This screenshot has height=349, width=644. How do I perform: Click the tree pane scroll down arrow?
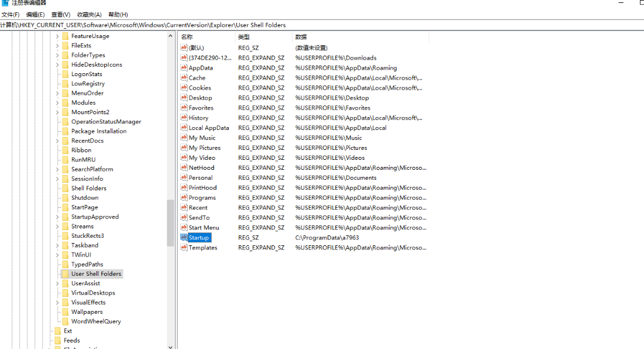coord(170,345)
